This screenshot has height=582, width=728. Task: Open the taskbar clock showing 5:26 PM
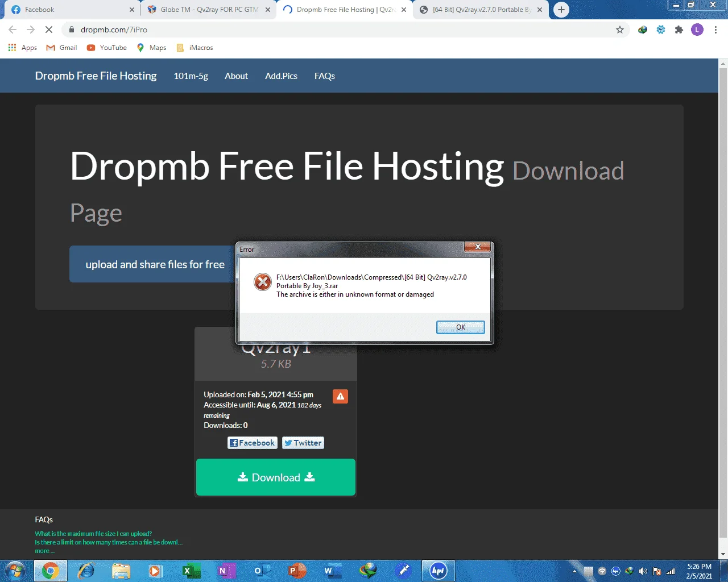coord(699,571)
